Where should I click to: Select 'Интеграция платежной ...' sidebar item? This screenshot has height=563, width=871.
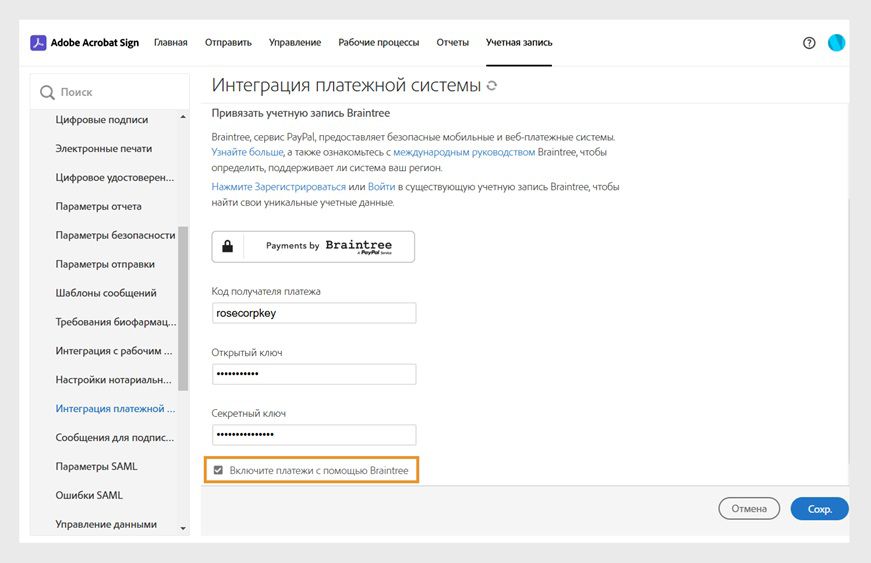pyautogui.click(x=115, y=409)
